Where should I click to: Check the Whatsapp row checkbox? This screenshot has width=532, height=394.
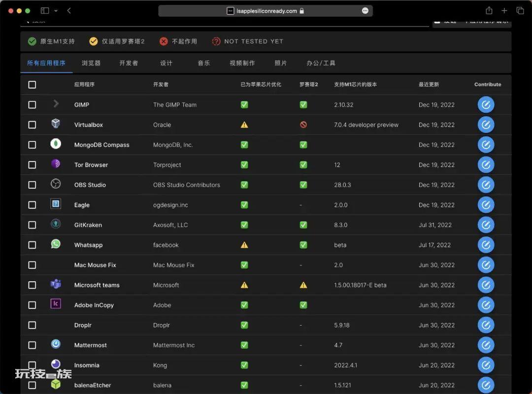point(32,245)
